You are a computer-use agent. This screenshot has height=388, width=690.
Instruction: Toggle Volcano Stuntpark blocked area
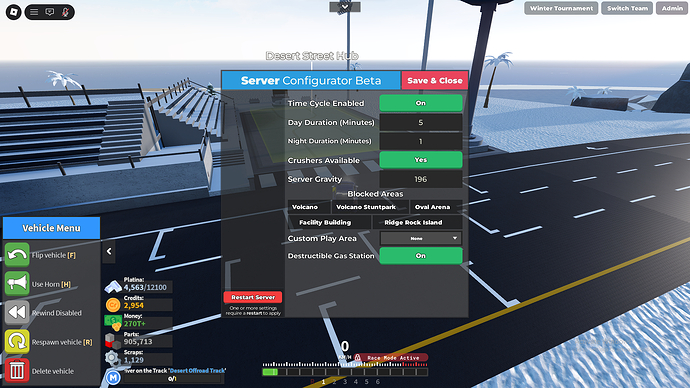point(370,207)
